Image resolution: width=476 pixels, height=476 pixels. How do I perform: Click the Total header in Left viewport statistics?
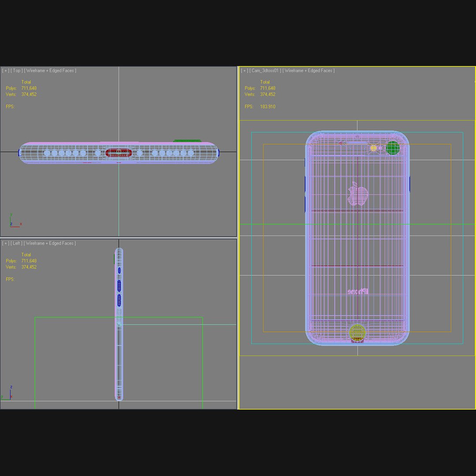(x=26, y=255)
